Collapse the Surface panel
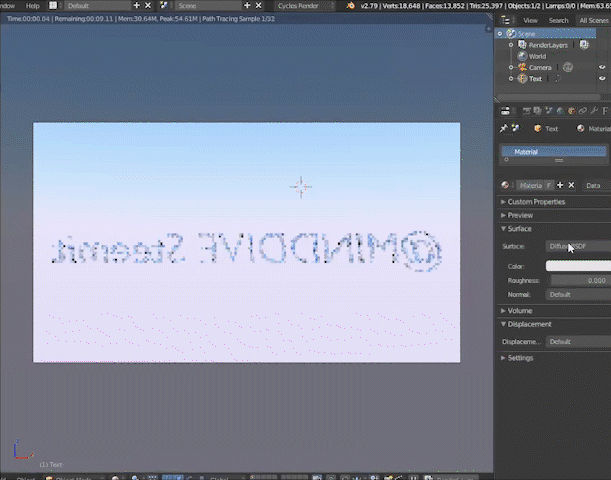The height and width of the screenshot is (480, 611). point(519,229)
